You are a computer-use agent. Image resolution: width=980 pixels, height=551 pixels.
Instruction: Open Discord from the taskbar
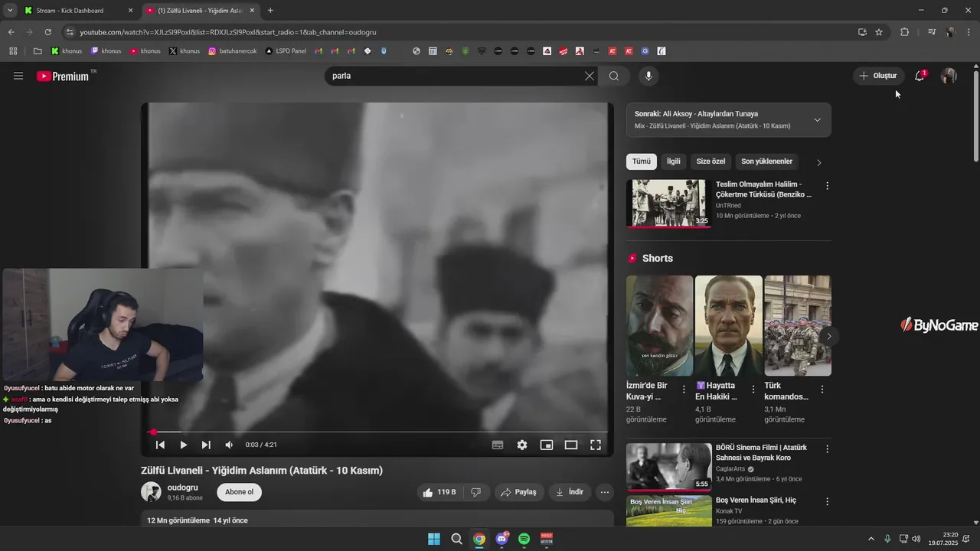501,539
